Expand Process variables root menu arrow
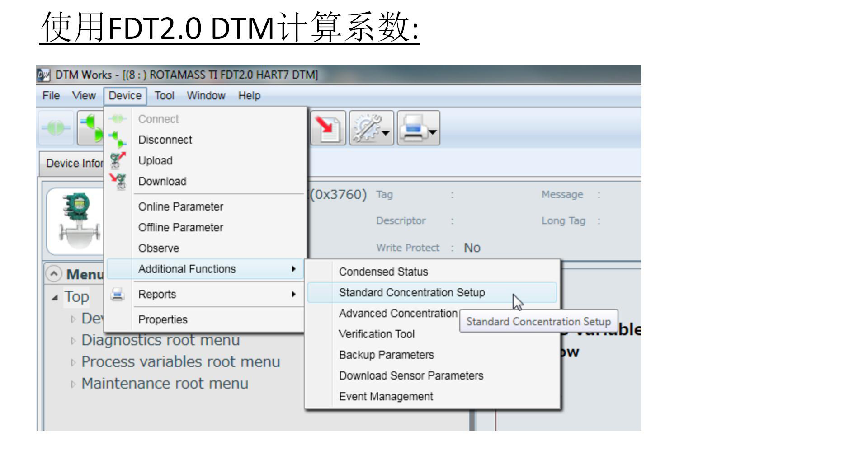Viewport: 868px width, 450px height. point(73,363)
